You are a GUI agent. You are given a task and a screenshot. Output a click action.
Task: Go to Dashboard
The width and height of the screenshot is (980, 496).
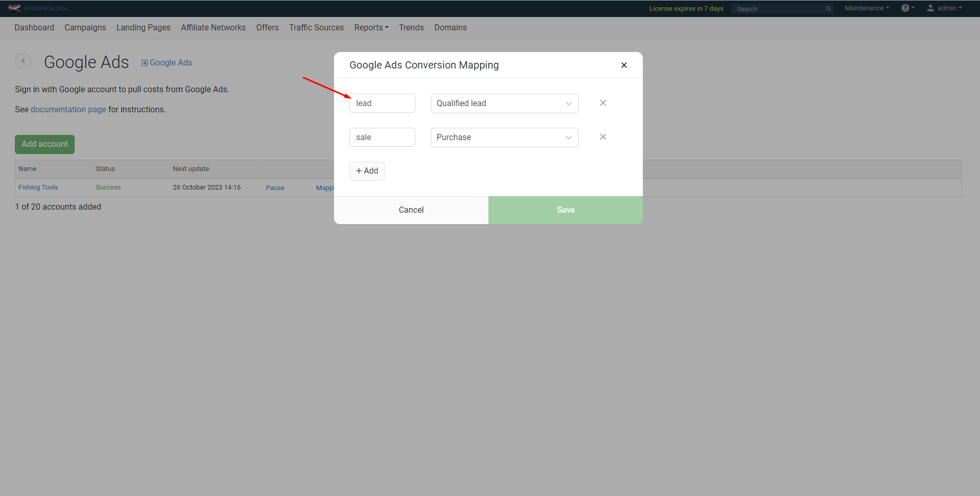pyautogui.click(x=34, y=28)
